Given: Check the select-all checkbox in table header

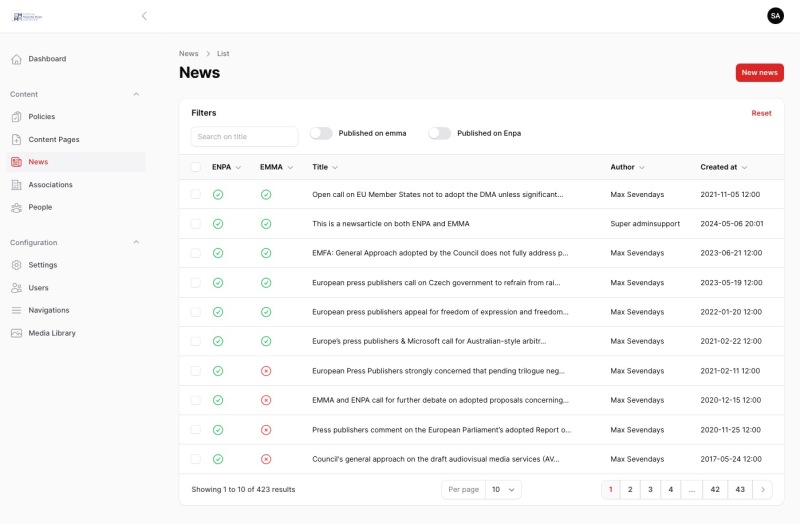Looking at the screenshot, I should (x=196, y=167).
